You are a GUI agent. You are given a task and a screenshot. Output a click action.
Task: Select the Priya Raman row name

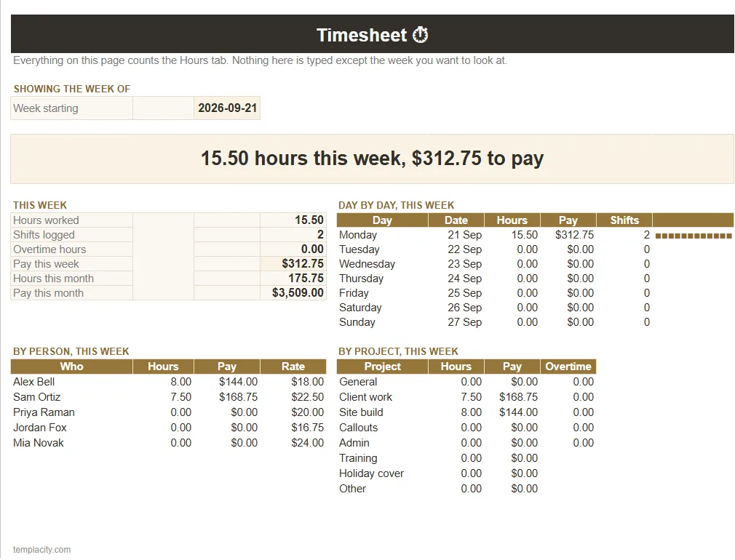(44, 412)
